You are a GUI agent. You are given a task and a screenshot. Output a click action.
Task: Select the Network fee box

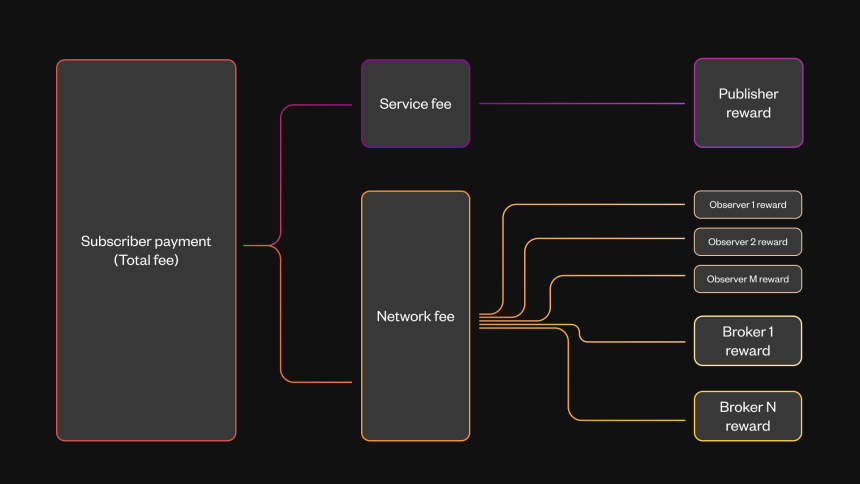pos(416,316)
